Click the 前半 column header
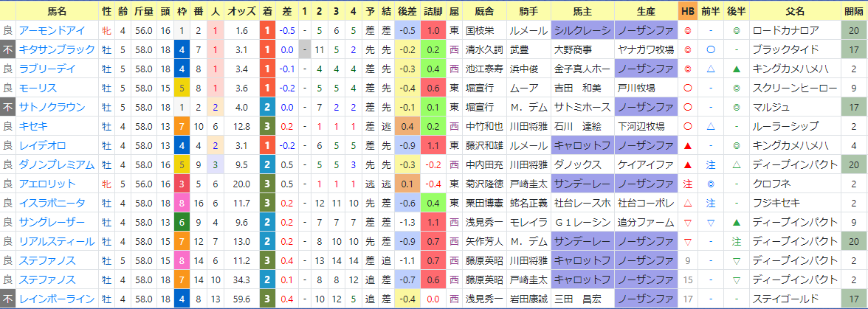This screenshot has height=309, width=868. tap(711, 11)
